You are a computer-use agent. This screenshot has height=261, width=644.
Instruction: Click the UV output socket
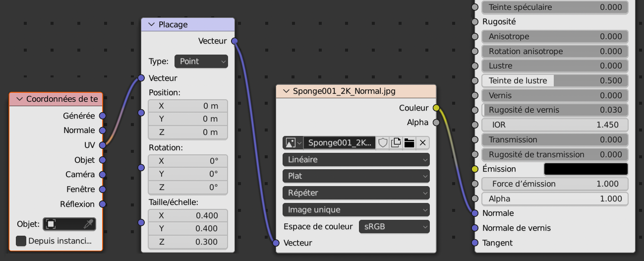103,145
